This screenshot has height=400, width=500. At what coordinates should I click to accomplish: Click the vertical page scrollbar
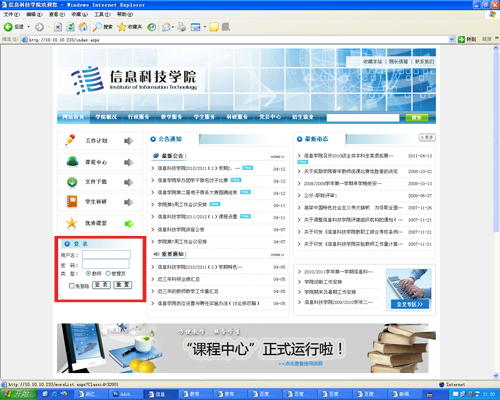coord(496,211)
